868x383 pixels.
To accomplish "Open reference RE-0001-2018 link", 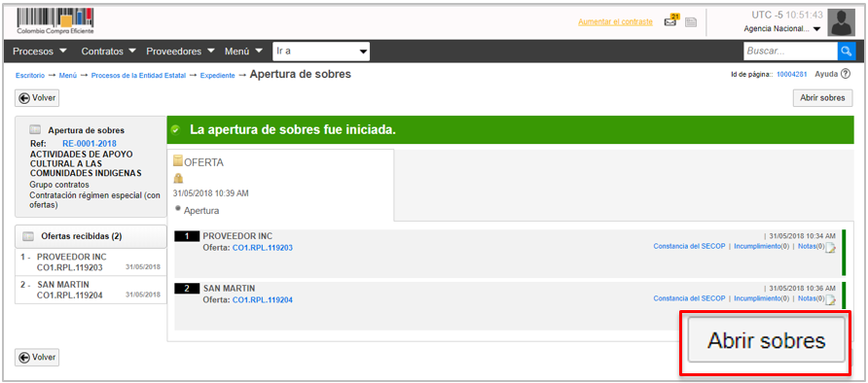I will 90,144.
